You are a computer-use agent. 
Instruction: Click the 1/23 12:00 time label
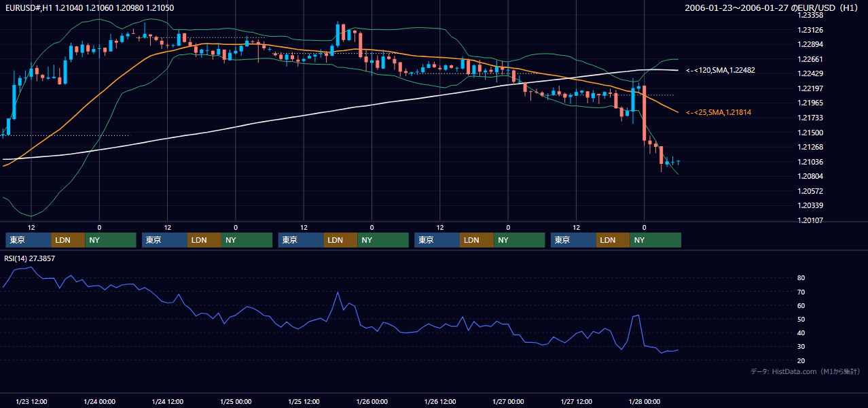tap(31, 402)
